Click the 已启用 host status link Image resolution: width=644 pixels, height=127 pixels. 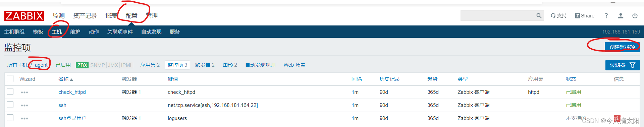63,65
